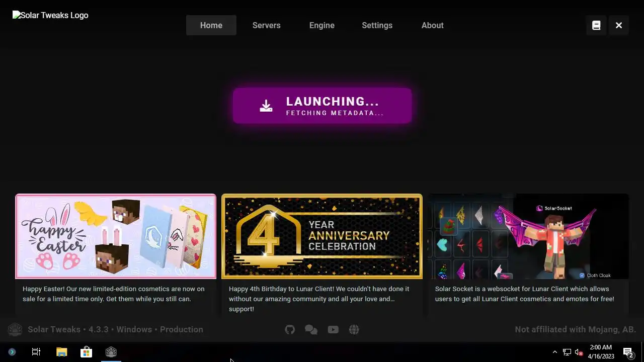Read the Solar Socket websocket description
This screenshot has width=644, height=362.
(525, 294)
